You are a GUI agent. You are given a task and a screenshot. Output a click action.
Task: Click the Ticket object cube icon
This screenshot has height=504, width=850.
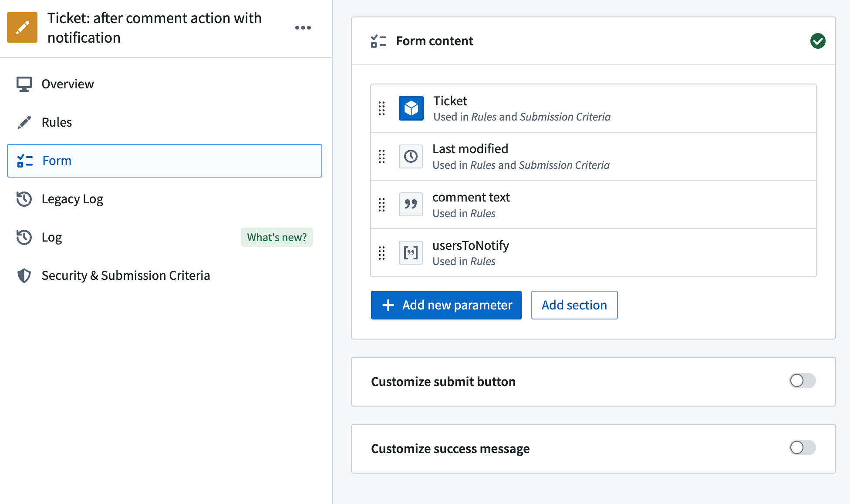pos(411,108)
